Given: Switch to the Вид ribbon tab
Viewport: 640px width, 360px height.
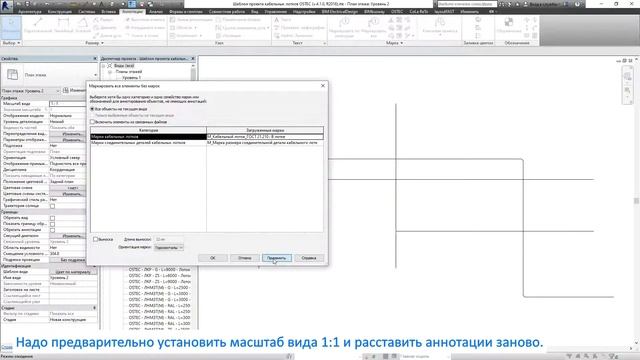Looking at the screenshot, I should (255, 11).
